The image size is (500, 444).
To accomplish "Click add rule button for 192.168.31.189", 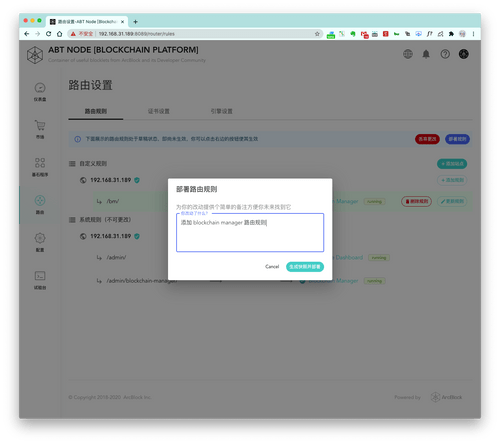I will click(452, 180).
